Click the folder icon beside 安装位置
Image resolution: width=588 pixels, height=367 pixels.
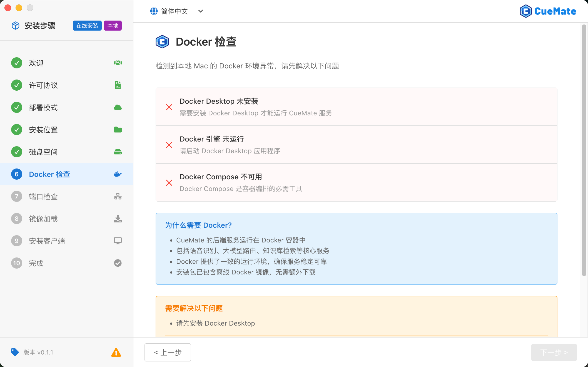118,130
